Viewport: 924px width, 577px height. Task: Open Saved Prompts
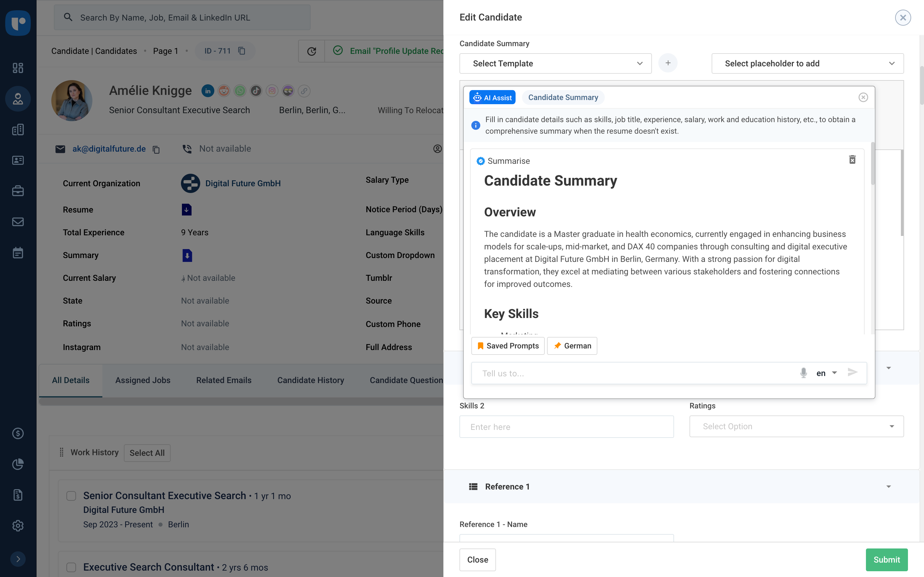508,346
